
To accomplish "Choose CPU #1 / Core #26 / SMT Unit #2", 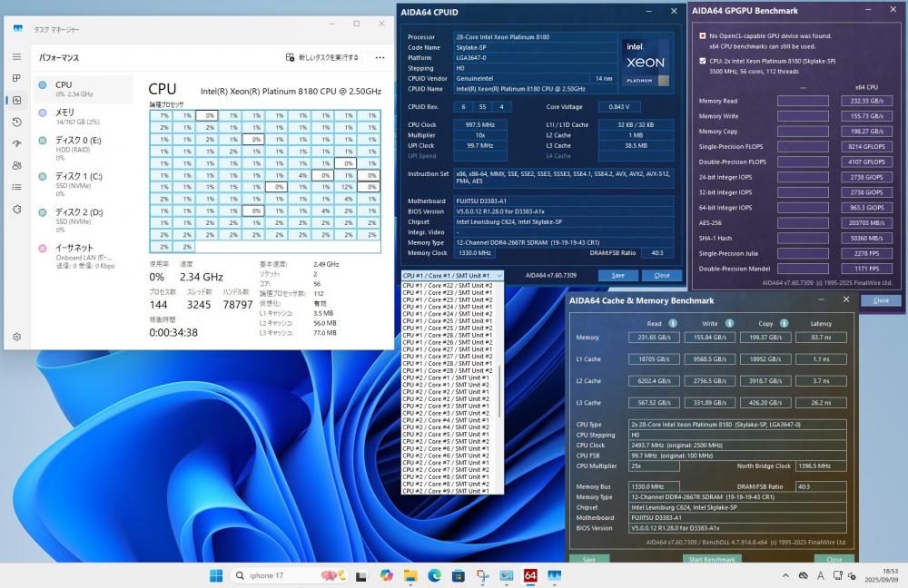I will [x=448, y=342].
